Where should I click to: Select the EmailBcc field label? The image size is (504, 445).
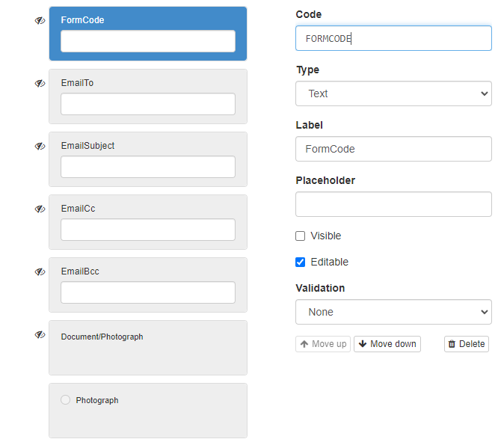[80, 271]
